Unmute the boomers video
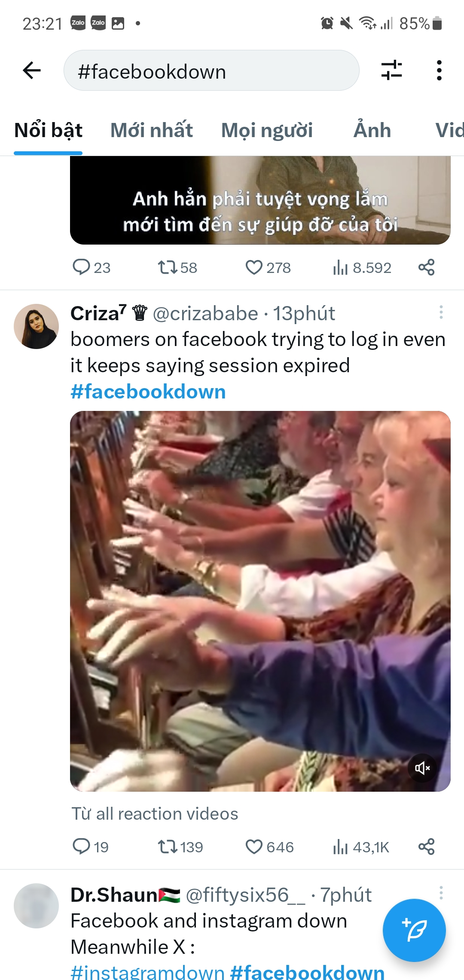The width and height of the screenshot is (464, 980). click(x=422, y=768)
